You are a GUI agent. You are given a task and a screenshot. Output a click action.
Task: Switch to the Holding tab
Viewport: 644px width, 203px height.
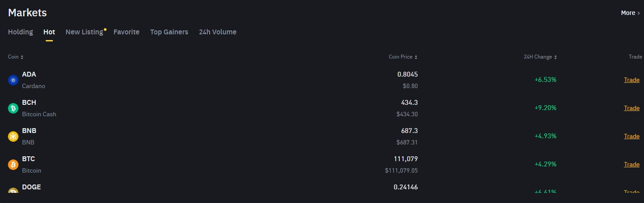[20, 32]
